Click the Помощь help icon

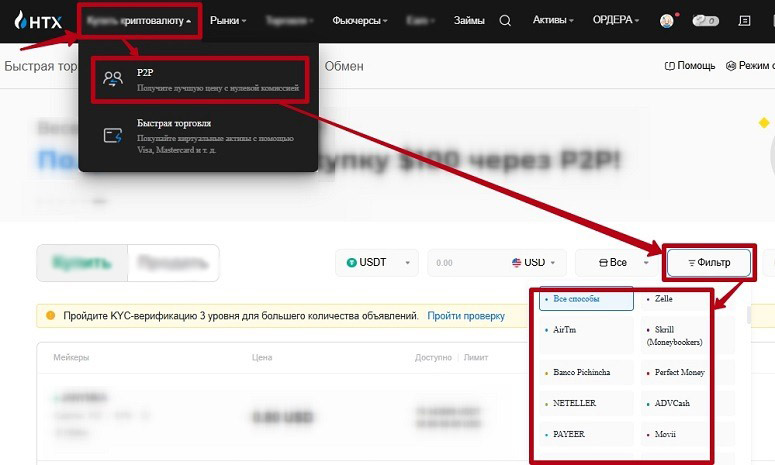(671, 66)
